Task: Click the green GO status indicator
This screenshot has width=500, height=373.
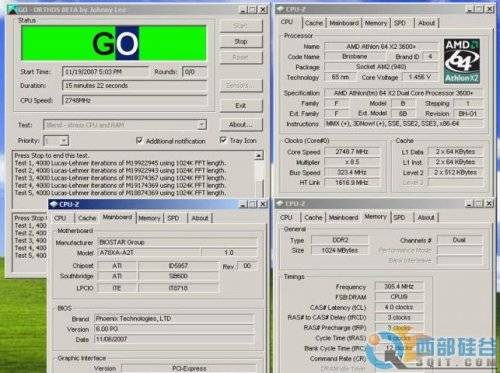Action: click(114, 43)
